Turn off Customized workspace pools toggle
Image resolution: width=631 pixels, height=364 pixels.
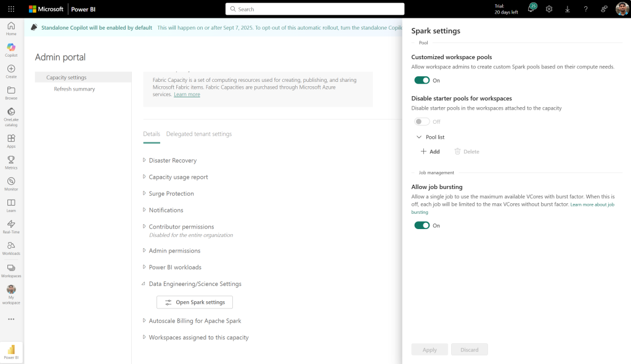(422, 80)
